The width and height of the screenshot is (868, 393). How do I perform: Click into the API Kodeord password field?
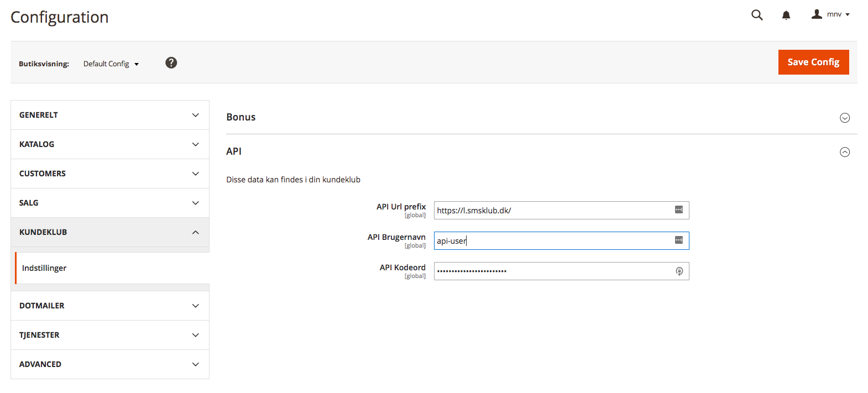pos(561,271)
